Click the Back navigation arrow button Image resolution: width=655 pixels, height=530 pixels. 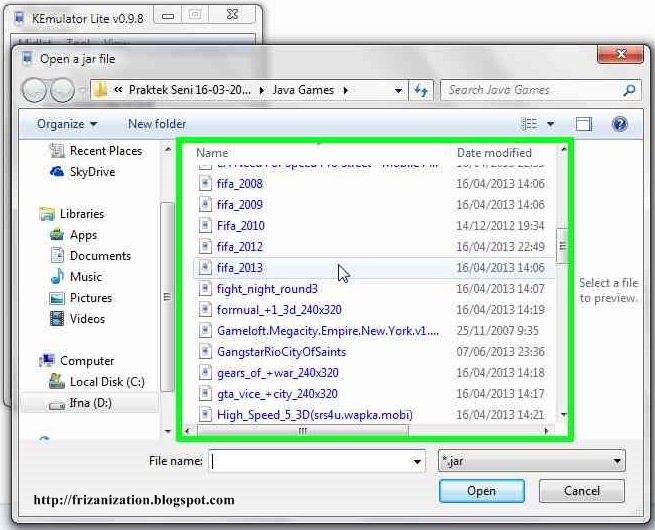tap(35, 90)
